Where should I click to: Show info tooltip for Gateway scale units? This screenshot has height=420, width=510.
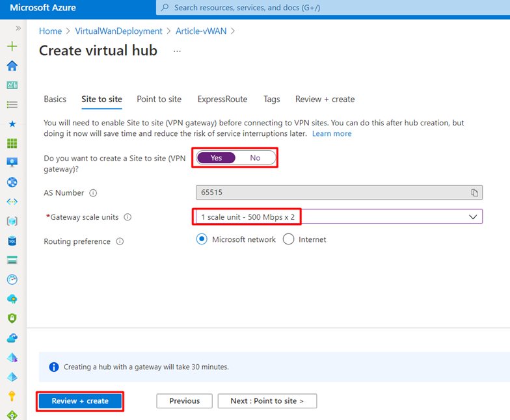tap(127, 217)
